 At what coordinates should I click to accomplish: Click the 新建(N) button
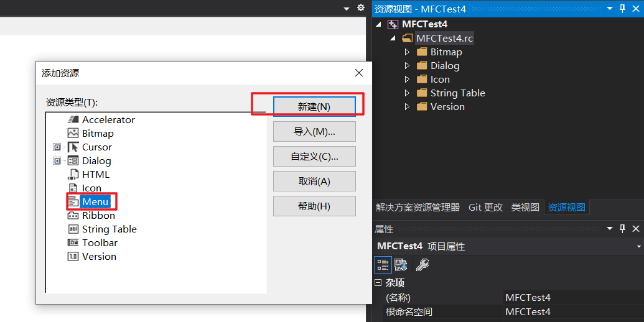314,107
